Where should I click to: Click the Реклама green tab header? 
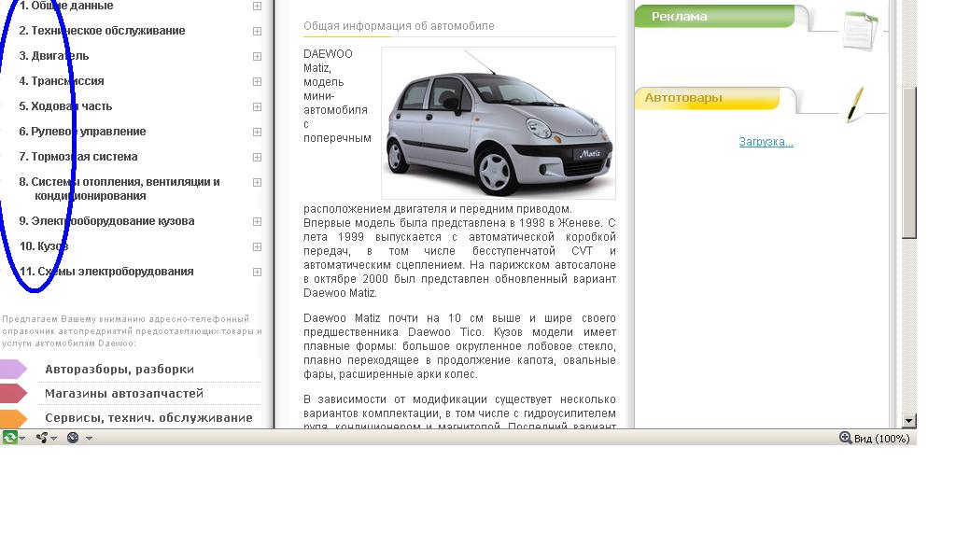[714, 17]
